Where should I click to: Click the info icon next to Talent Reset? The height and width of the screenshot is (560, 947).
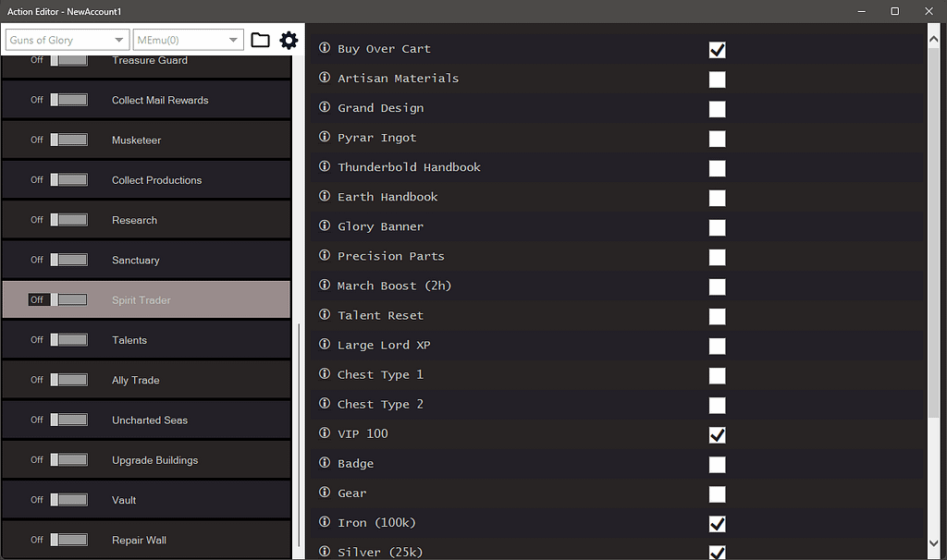323,315
